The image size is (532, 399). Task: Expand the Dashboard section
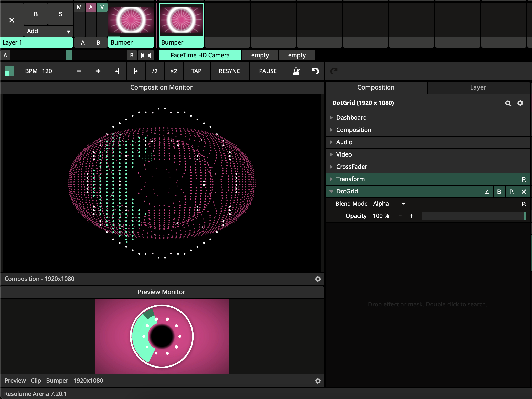point(351,118)
